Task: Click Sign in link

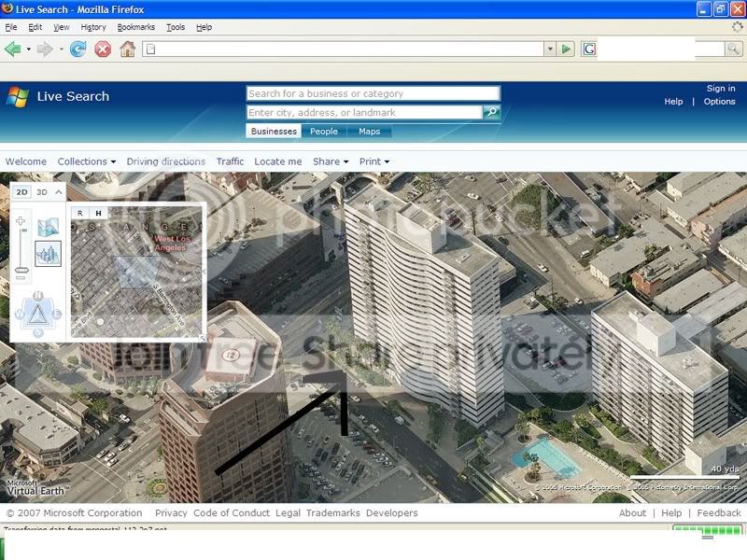Action: pyautogui.click(x=721, y=88)
